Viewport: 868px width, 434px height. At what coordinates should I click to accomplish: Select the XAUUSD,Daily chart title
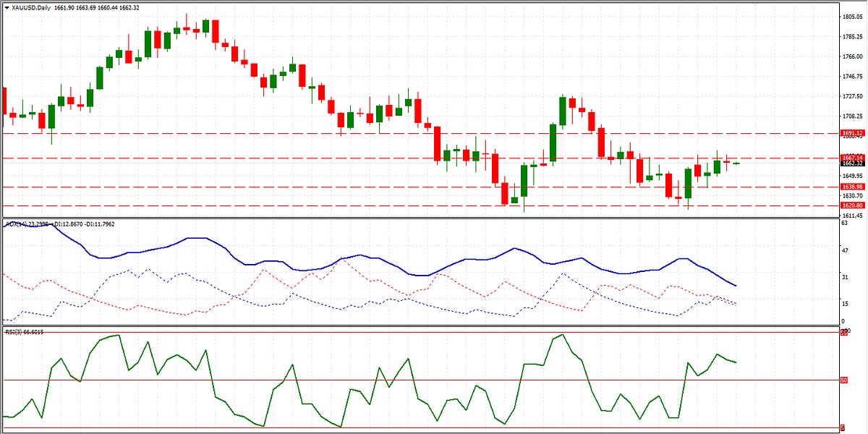click(33, 6)
